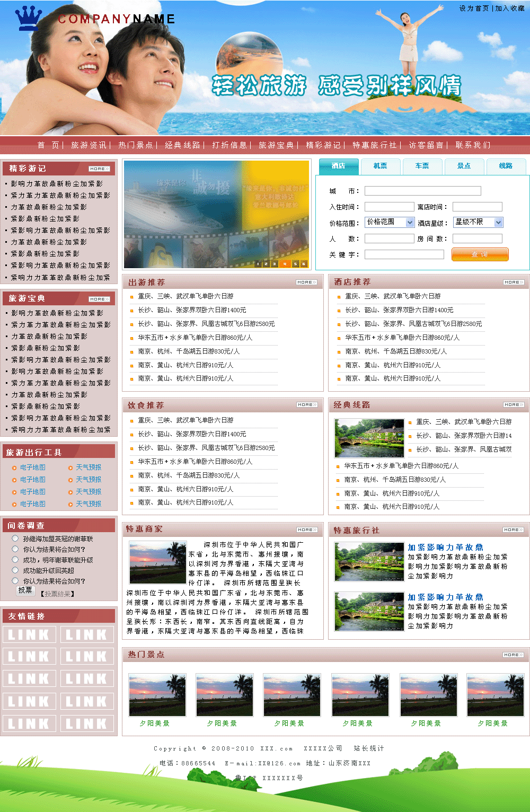Open MORE in the 旅游宝典 panel
Viewport: 530px width, 812px height.
pyautogui.click(x=99, y=299)
